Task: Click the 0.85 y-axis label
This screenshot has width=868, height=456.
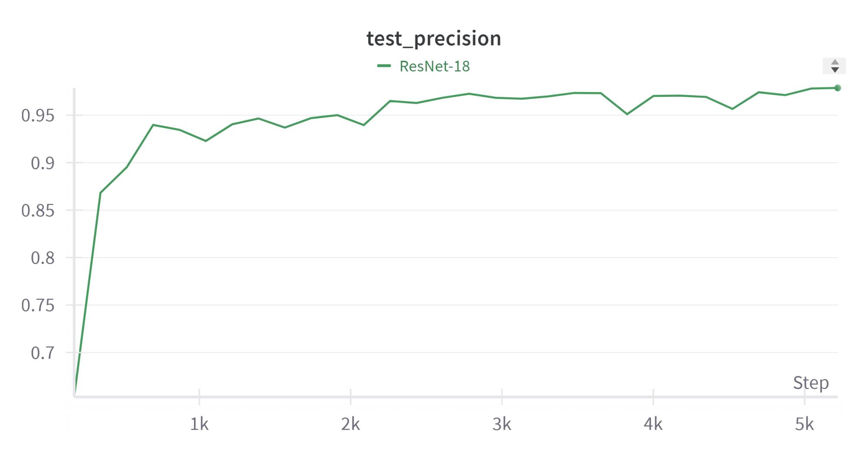Action: pos(38,211)
